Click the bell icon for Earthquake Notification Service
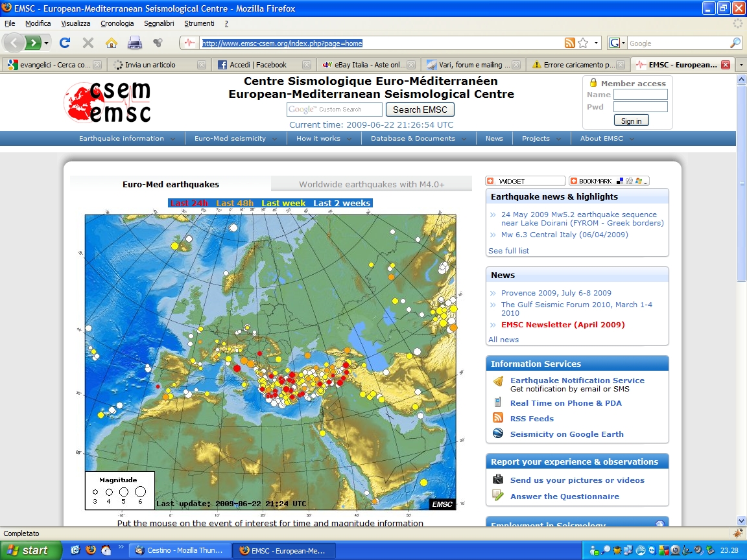Viewport: 747px width, 560px height. pos(498,381)
